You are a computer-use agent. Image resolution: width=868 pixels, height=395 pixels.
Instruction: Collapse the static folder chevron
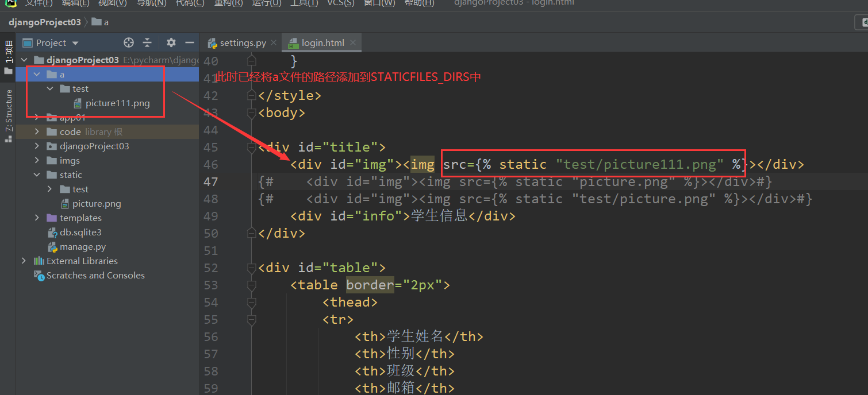37,175
